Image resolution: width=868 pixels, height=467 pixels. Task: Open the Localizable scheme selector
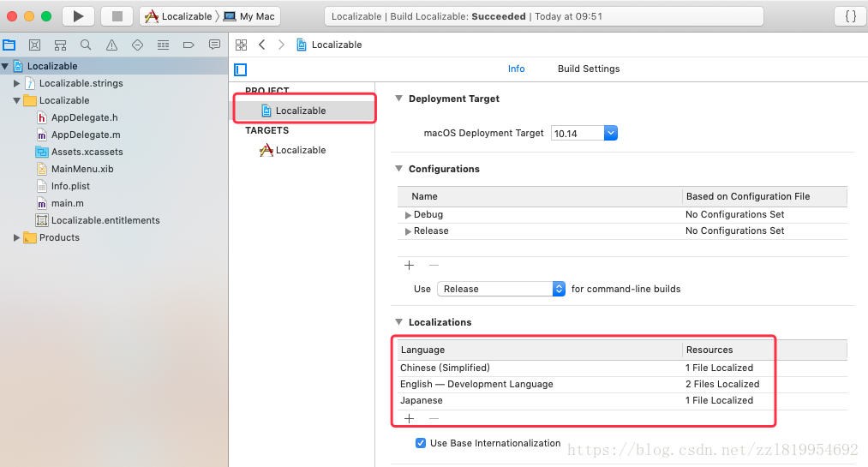178,16
